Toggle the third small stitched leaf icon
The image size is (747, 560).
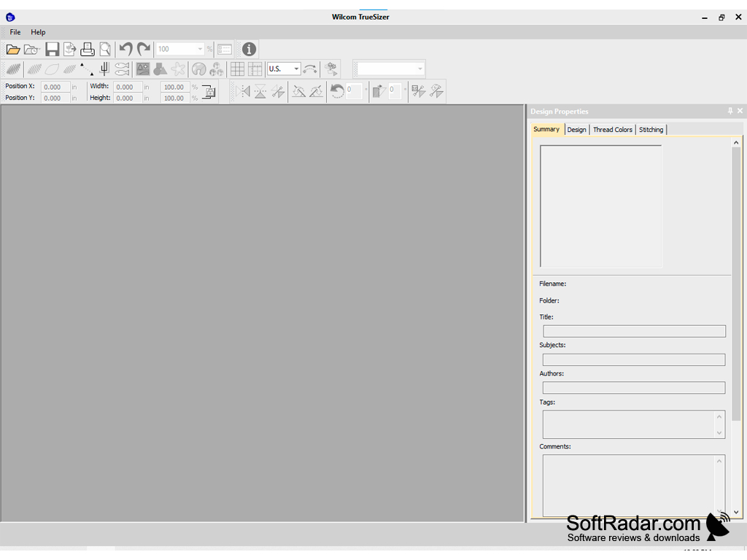[69, 69]
